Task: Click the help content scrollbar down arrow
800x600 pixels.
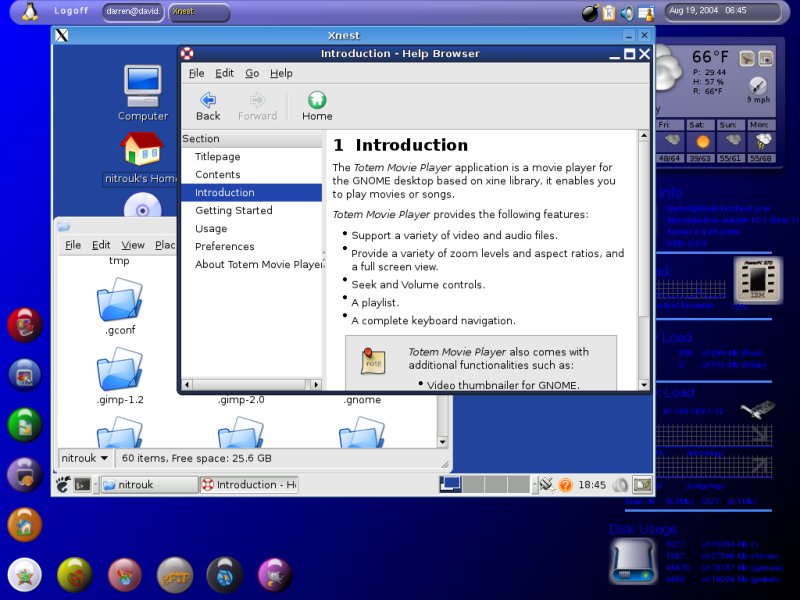Action: point(644,385)
